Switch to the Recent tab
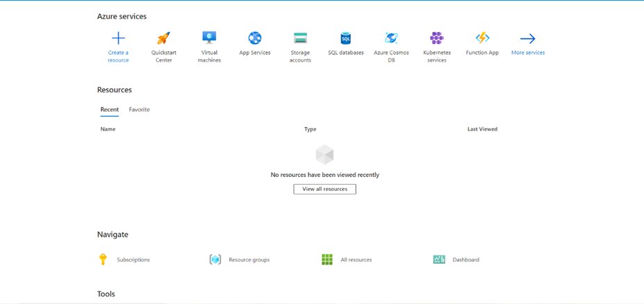Screen dimensions: 644x304 (x=110, y=110)
